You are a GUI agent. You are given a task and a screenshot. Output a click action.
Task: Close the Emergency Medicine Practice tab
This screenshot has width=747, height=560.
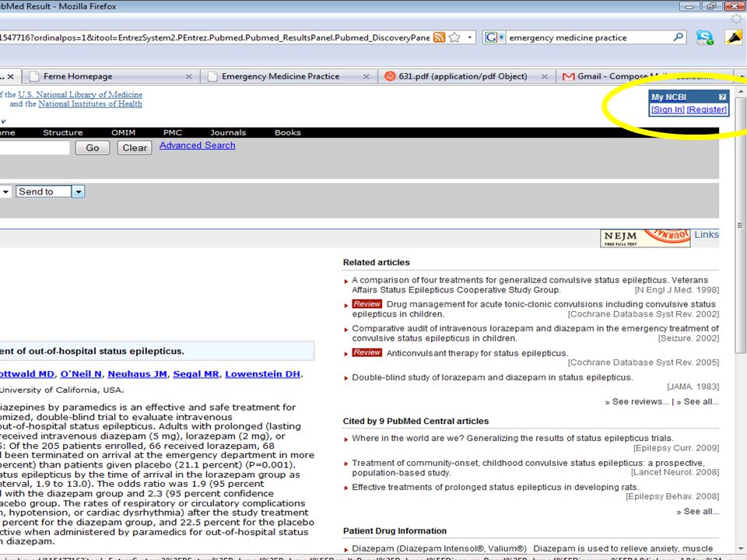[x=366, y=76]
